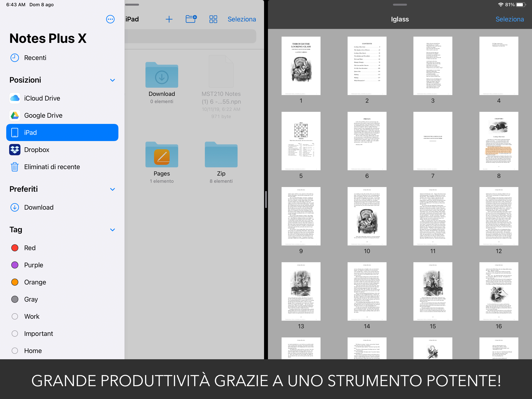The height and width of the screenshot is (399, 532).
Task: Open Dropbox location
Action: pos(62,150)
